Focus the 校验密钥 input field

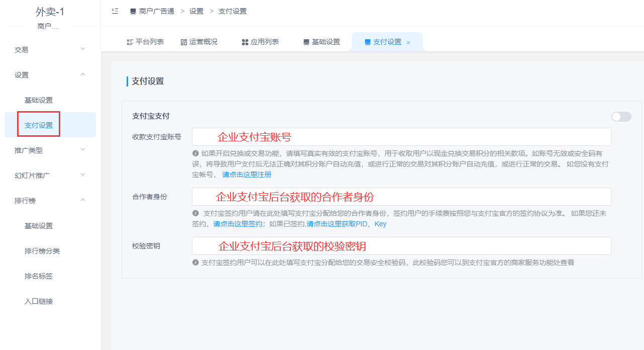click(401, 246)
